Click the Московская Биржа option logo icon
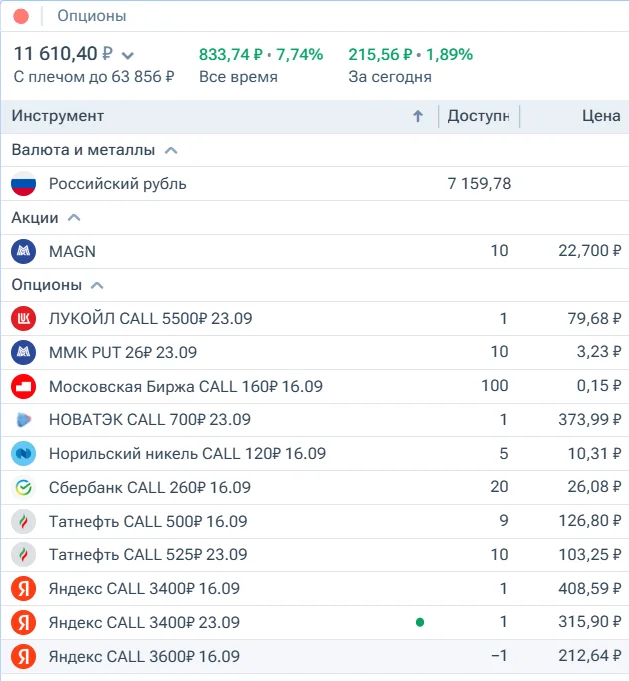629x681 pixels. click(23, 387)
